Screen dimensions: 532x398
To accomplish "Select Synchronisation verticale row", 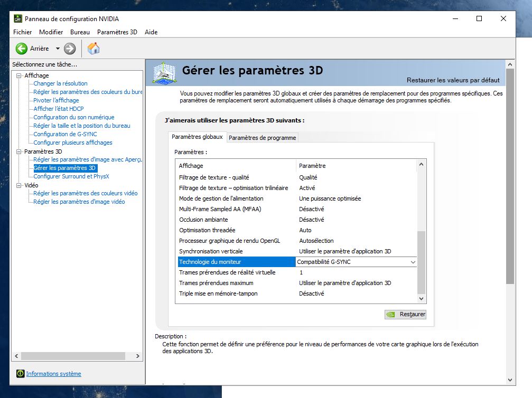I will click(297, 251).
